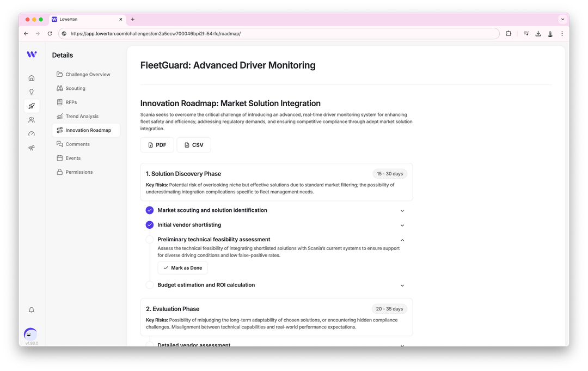Open the user avatar at bottom left
Screen dimensions: 588x371
(31, 334)
